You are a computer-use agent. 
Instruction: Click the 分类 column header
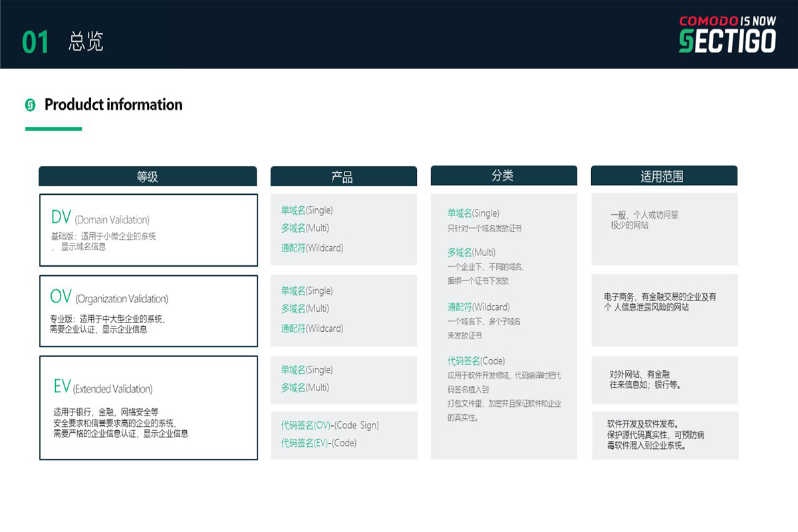(x=503, y=176)
